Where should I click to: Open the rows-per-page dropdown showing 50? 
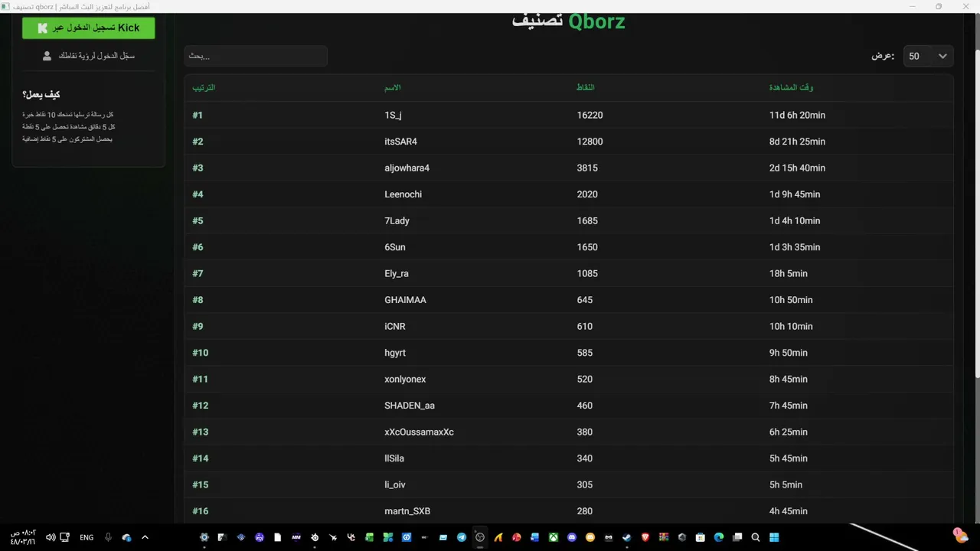point(928,56)
